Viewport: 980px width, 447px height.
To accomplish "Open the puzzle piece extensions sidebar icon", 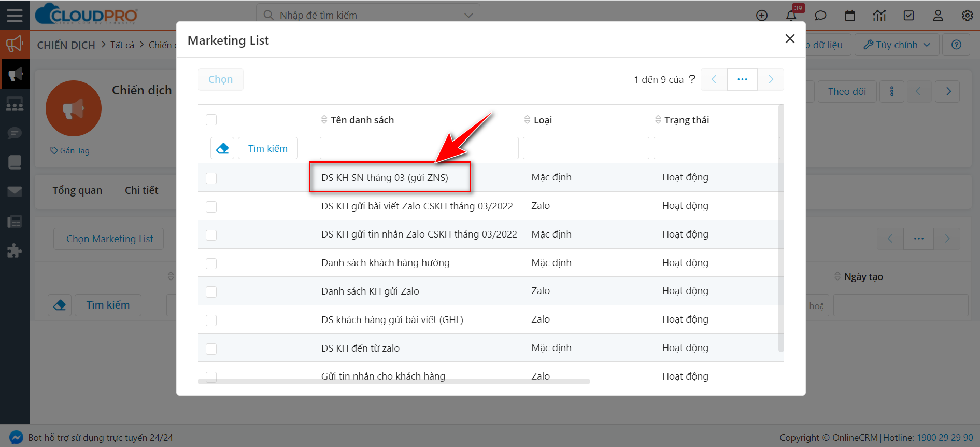I will click(15, 251).
